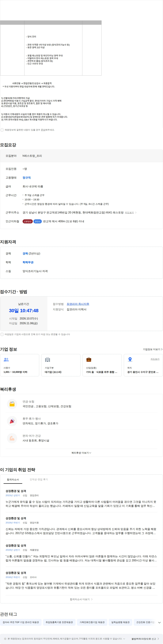This screenshot has width=163, height=644.
Task: Click the 문의 link under job details
Action: coord(43,130)
